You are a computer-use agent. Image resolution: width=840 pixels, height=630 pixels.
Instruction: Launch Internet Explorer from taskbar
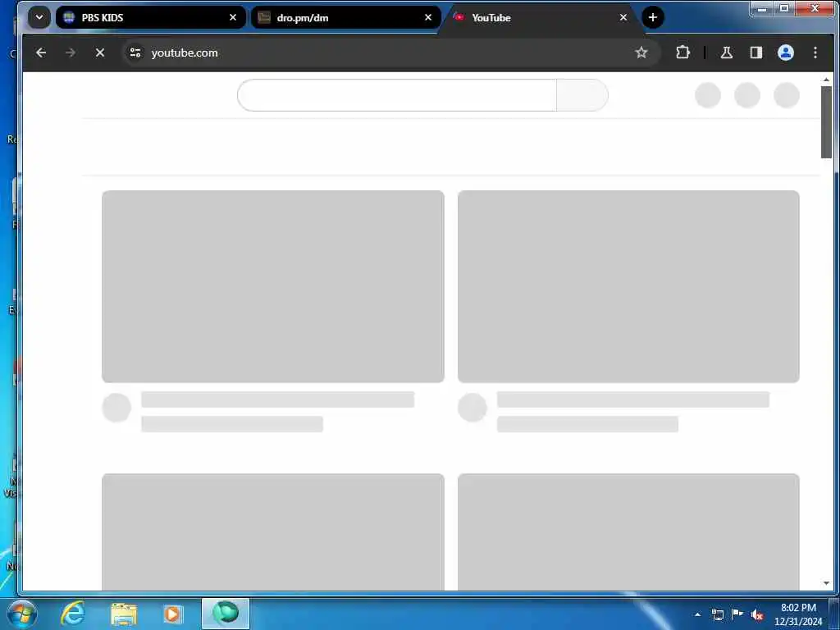(73, 614)
